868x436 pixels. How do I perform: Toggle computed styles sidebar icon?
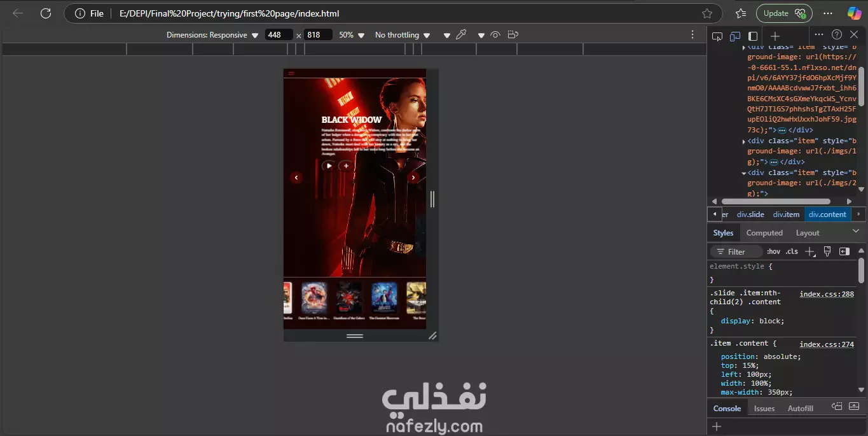844,251
